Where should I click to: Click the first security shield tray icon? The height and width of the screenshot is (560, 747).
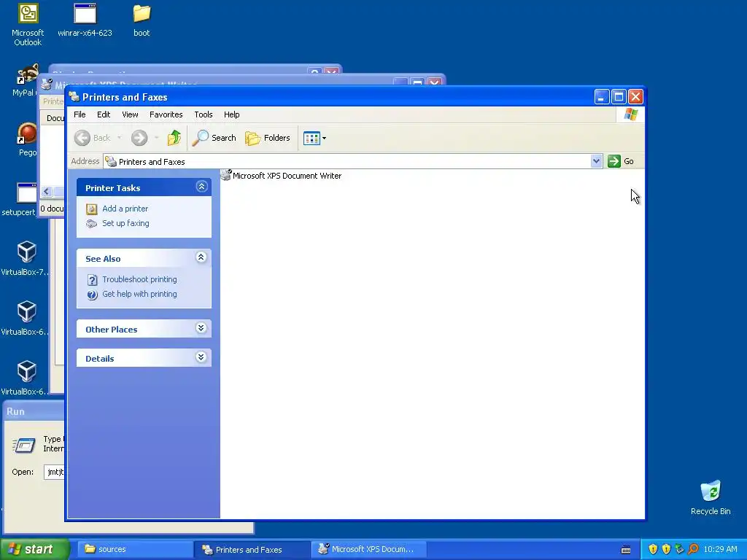point(653,549)
